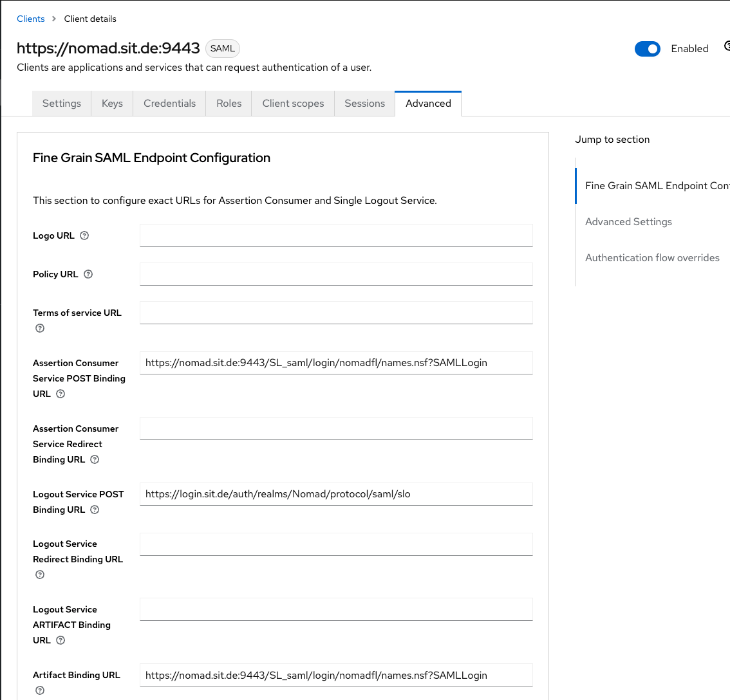Viewport: 730px width, 700px height.
Task: Focus the Artifact Binding URL text field
Action: (336, 675)
